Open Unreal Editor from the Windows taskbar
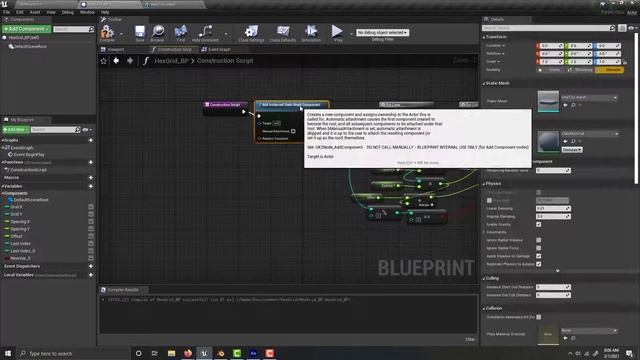This screenshot has height=360, width=640. 204,353
